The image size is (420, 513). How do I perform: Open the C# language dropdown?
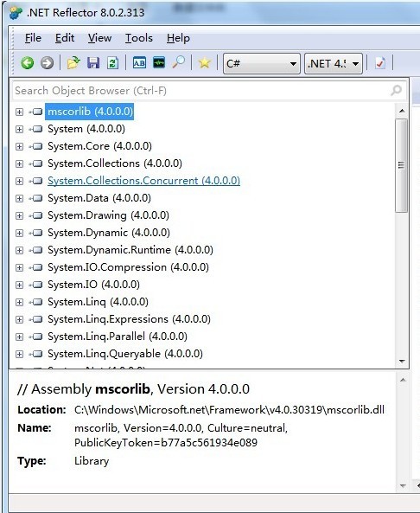click(262, 63)
